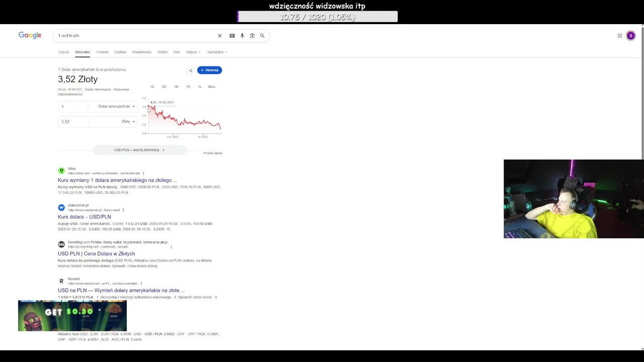
Task: Open the 'Kurs dolara – USD/PLN' Walutomat link
Action: click(85, 217)
